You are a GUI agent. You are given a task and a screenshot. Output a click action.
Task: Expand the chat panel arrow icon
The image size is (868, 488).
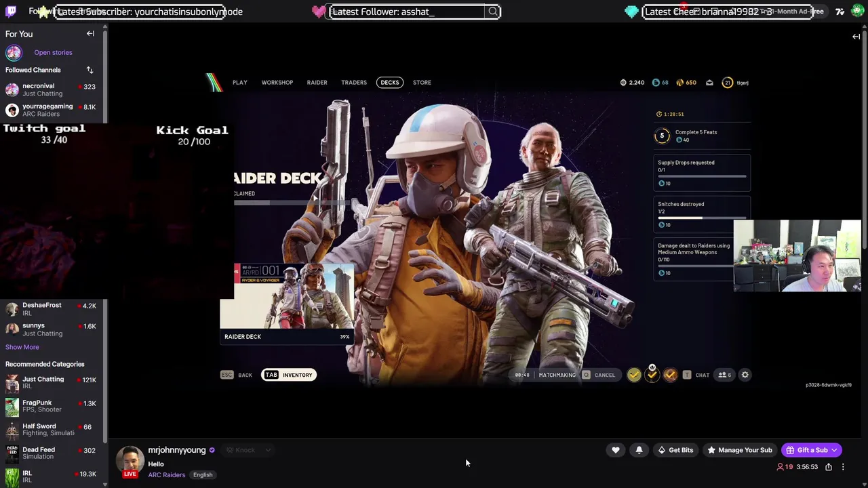(856, 37)
